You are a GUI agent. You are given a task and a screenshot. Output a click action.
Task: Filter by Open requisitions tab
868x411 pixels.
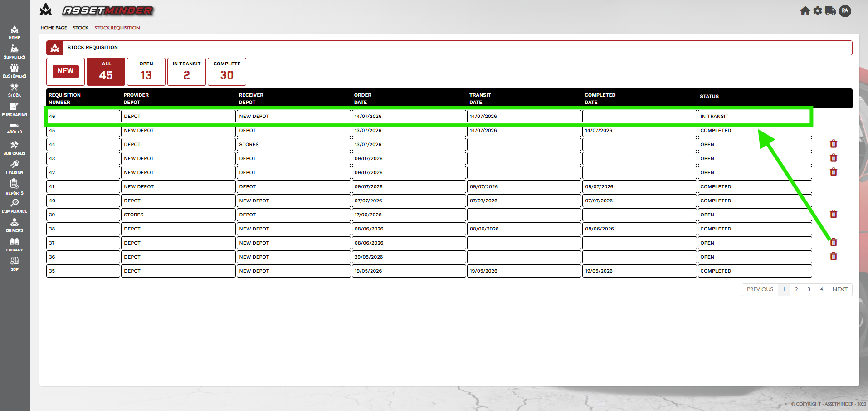[146, 71]
